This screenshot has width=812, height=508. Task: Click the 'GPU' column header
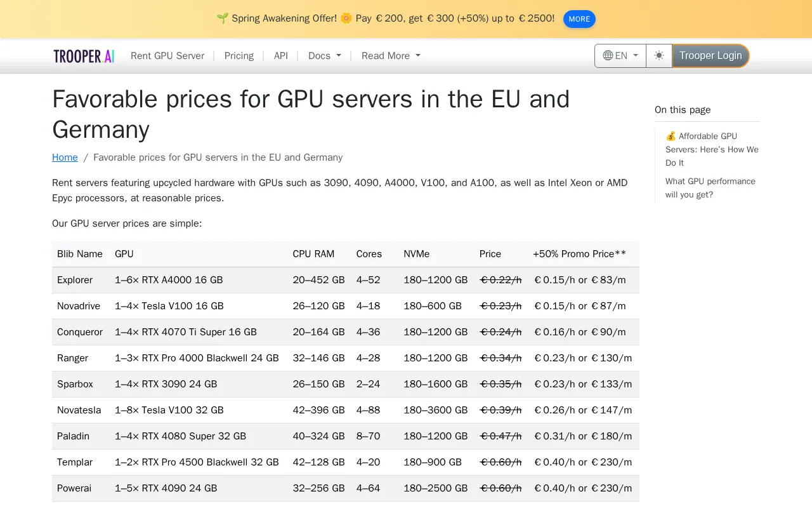pyautogui.click(x=124, y=254)
